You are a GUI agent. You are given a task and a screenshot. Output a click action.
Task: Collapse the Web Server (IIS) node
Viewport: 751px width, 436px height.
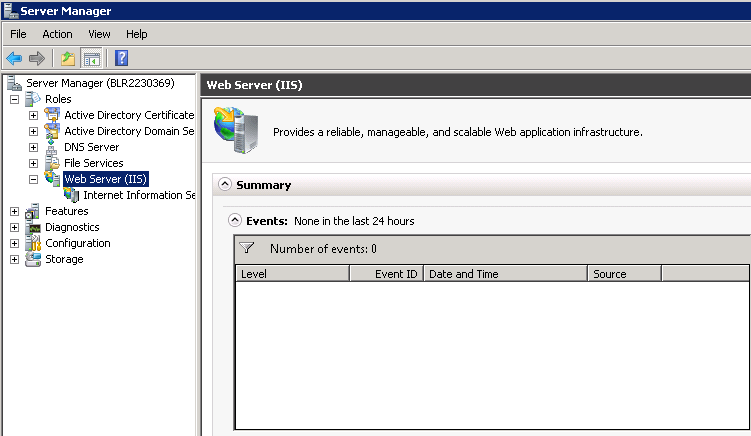tap(34, 180)
